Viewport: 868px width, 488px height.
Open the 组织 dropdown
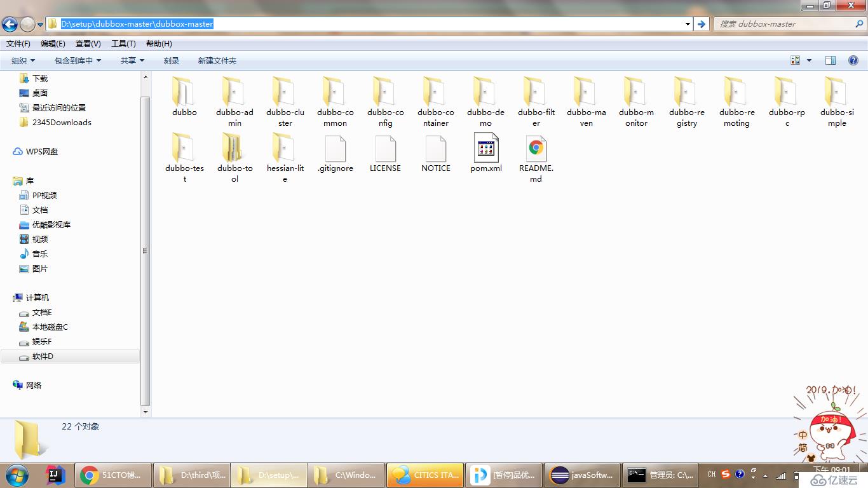[24, 60]
